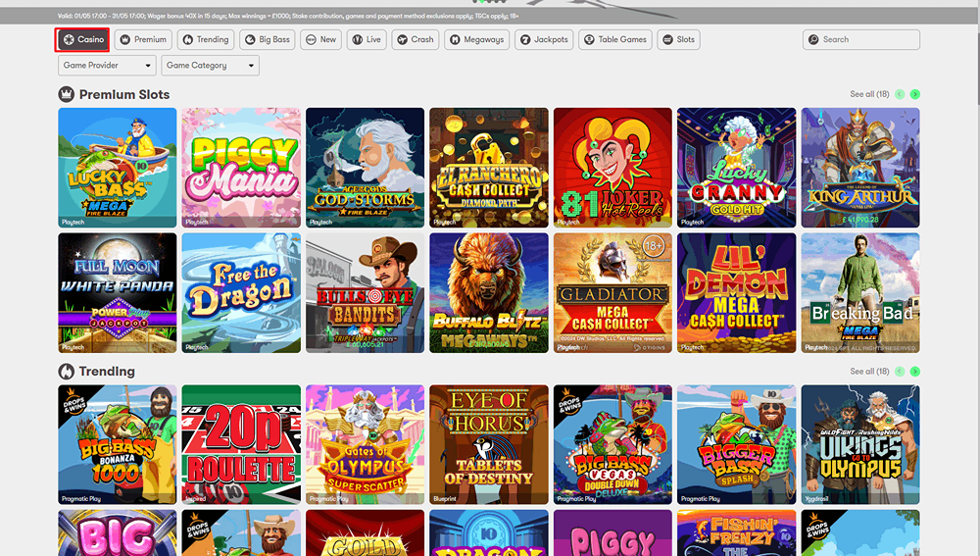Open Big Bass Bonanza 1000 game
The width and height of the screenshot is (980, 556).
(x=118, y=444)
